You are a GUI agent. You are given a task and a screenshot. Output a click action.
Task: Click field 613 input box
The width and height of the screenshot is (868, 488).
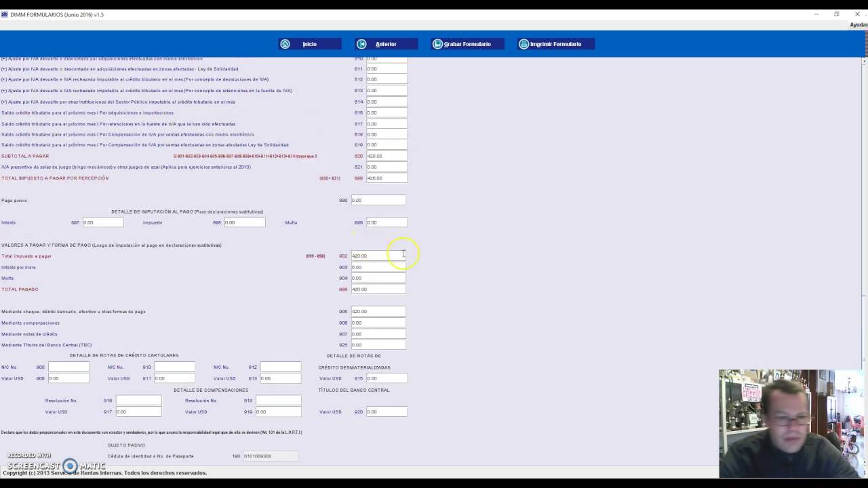387,90
